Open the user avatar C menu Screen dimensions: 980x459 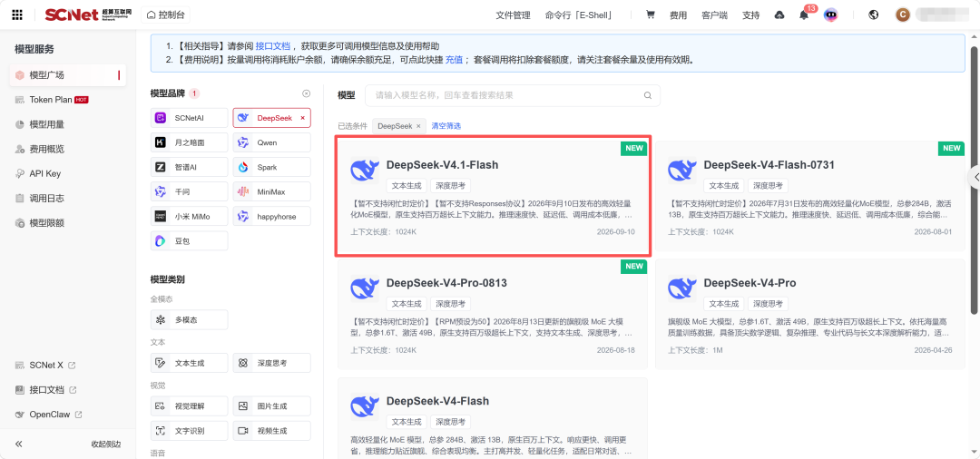click(x=903, y=15)
